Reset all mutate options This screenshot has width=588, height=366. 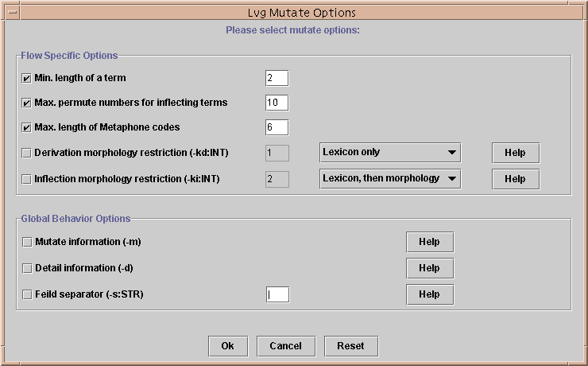click(x=350, y=346)
